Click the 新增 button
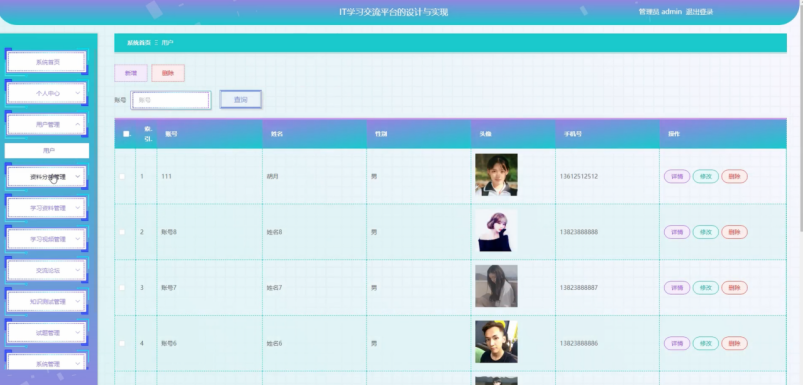 131,73
